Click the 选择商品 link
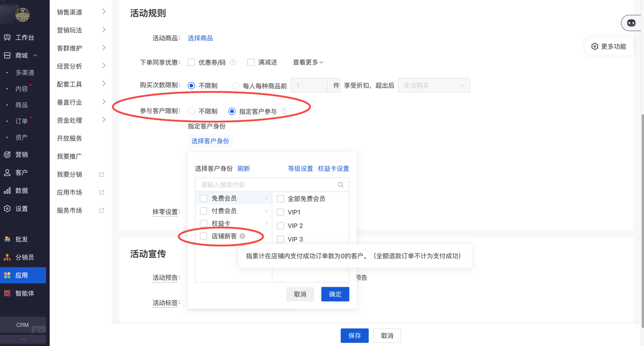This screenshot has height=346, width=644. coord(200,38)
